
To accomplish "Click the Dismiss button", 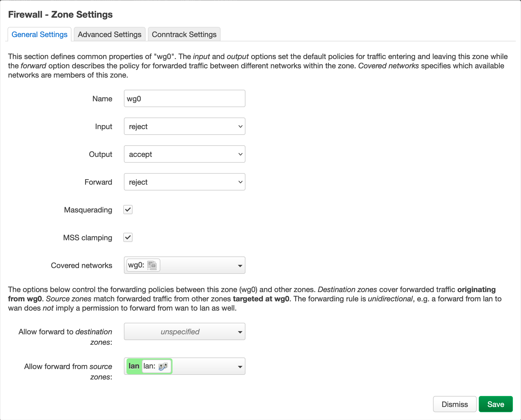I will pyautogui.click(x=454, y=404).
